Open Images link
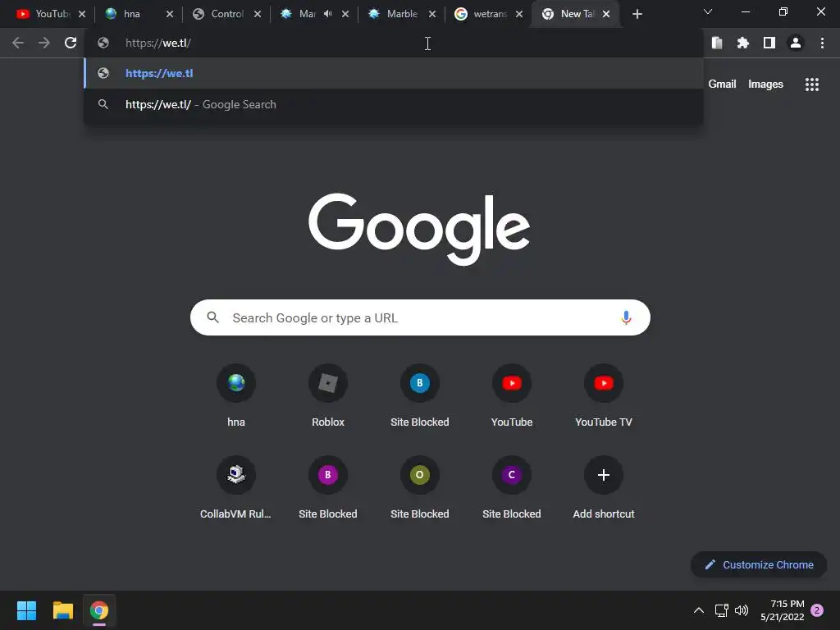 click(765, 84)
